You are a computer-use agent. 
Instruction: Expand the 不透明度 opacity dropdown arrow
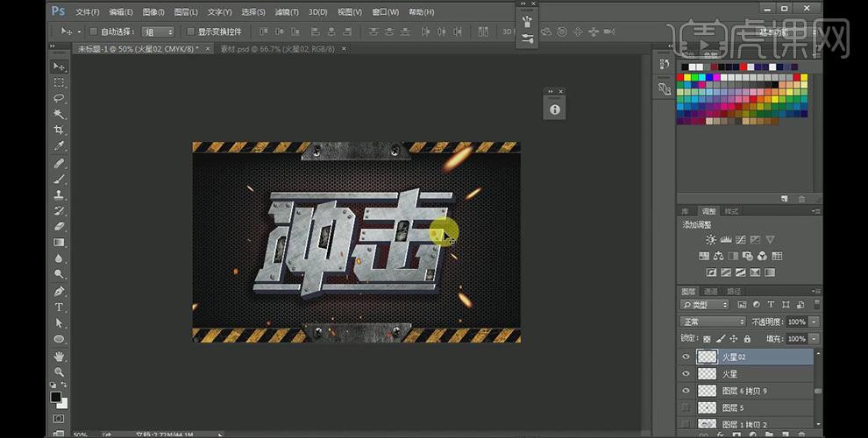click(814, 321)
